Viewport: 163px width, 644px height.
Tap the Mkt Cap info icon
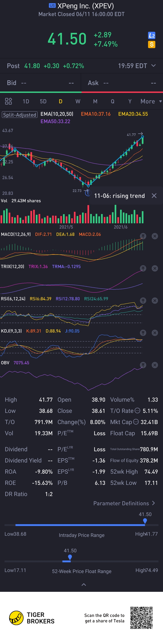click(136, 422)
